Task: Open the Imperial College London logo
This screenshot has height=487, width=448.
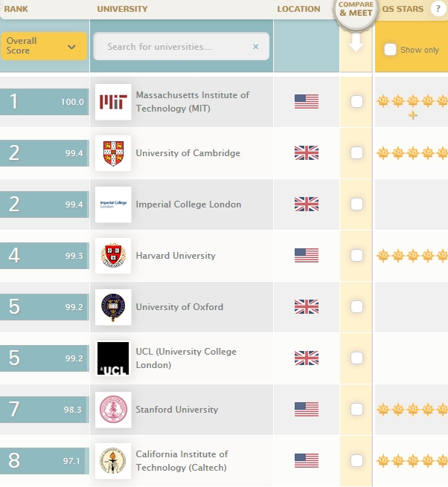Action: point(113,204)
